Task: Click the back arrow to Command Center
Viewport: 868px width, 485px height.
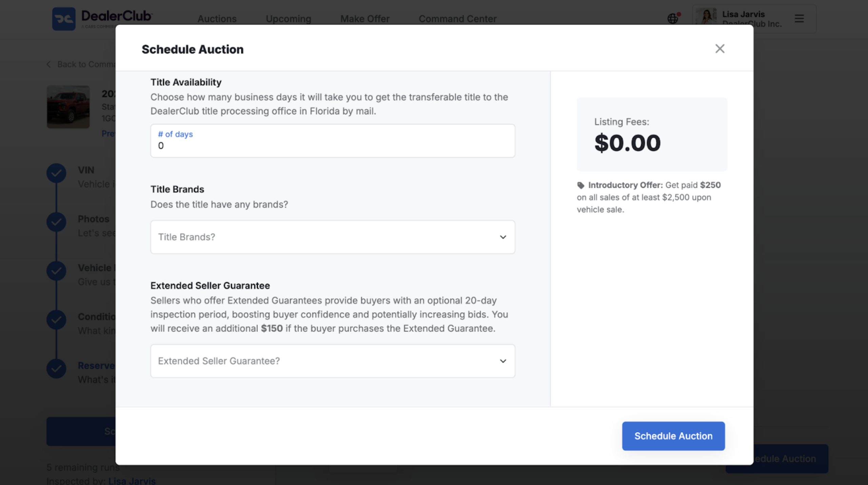Action: pyautogui.click(x=48, y=64)
